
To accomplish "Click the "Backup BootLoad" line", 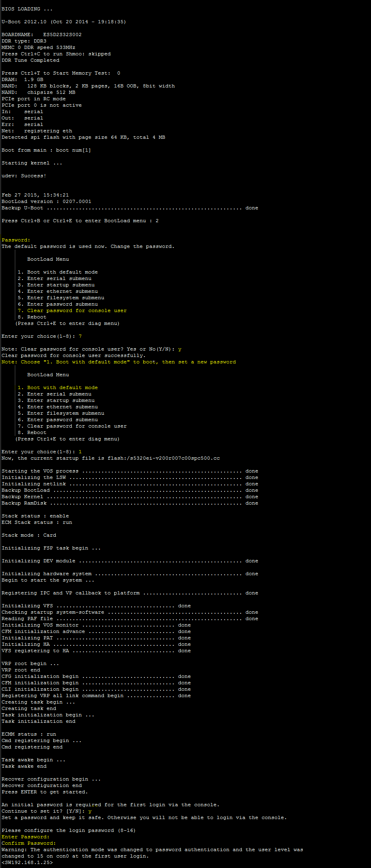I will point(130,490).
